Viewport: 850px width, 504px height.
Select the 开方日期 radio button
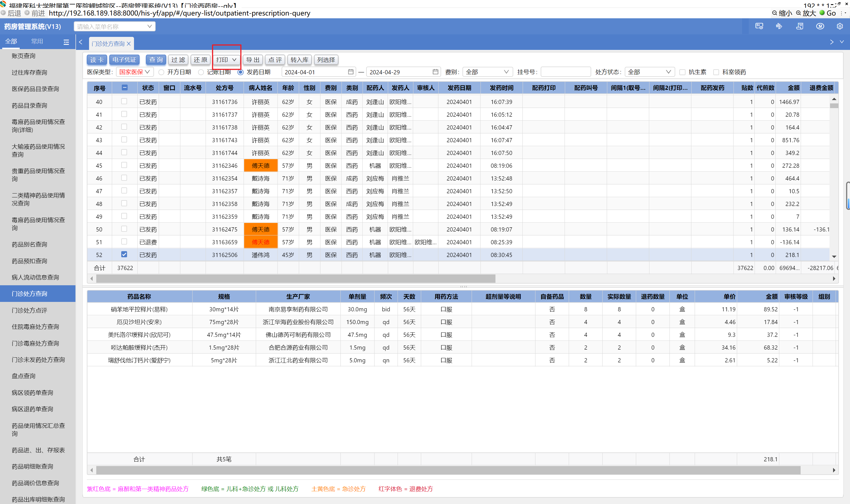(x=162, y=72)
